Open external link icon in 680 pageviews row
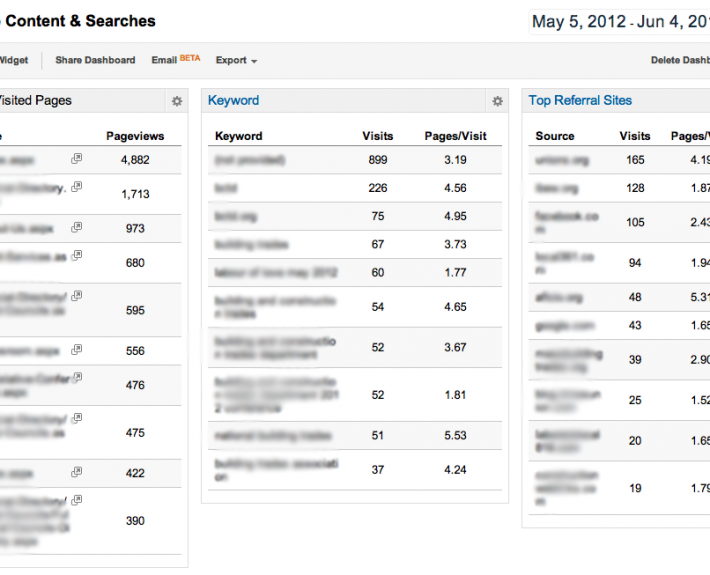Screen dimensions: 710x575 click(x=77, y=255)
